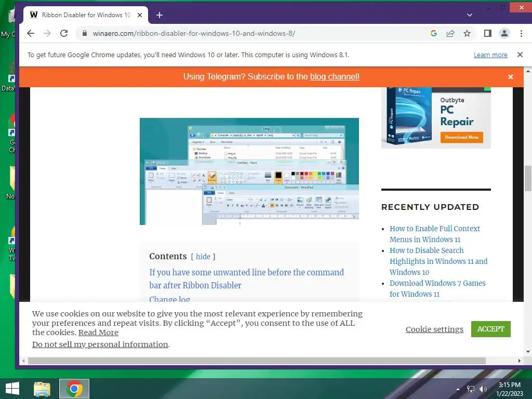Click the Chrome taskbar icon
The image size is (532, 399).
[x=74, y=389]
